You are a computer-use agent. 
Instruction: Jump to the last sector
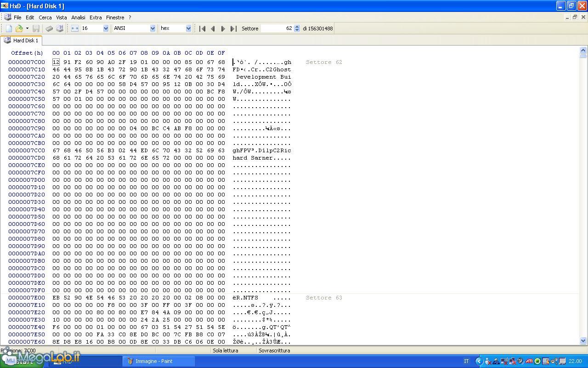point(233,29)
